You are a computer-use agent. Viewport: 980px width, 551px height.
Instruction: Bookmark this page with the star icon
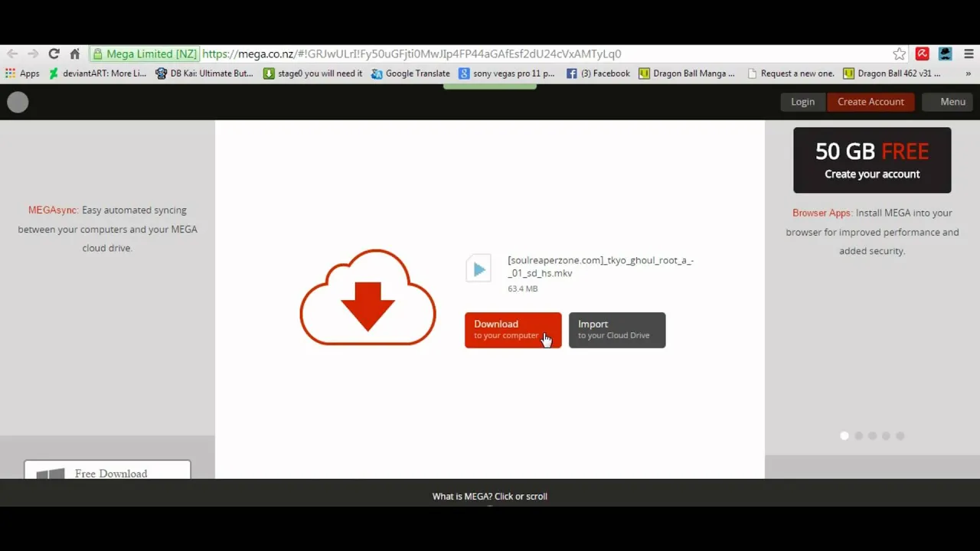(x=900, y=54)
